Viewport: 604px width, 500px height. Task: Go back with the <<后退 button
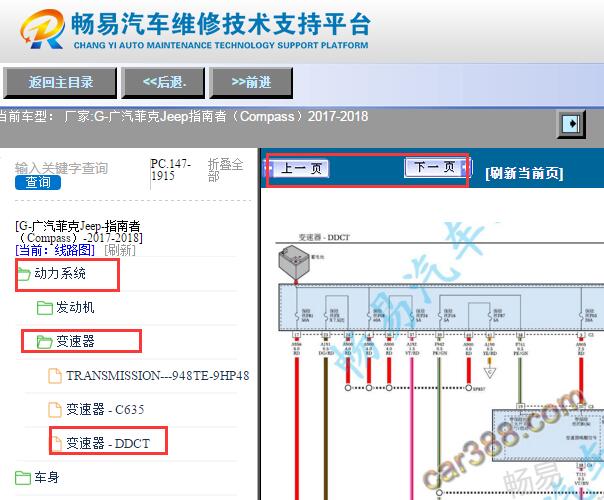click(163, 82)
